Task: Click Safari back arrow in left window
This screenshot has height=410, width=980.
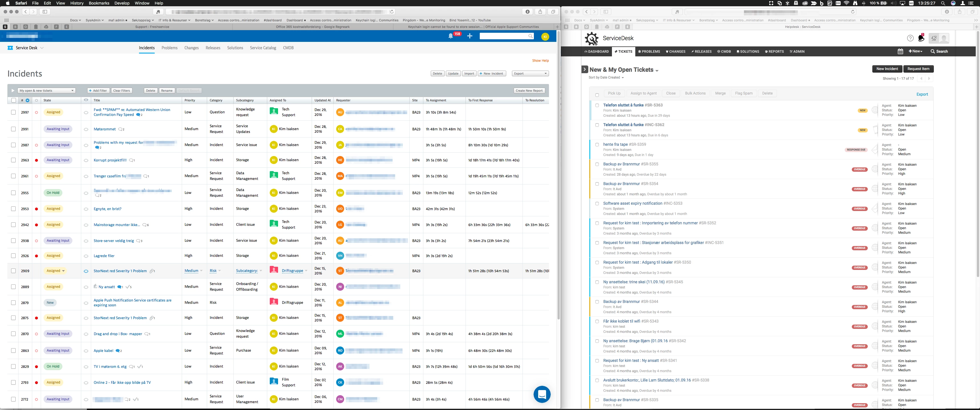Action: [26, 12]
